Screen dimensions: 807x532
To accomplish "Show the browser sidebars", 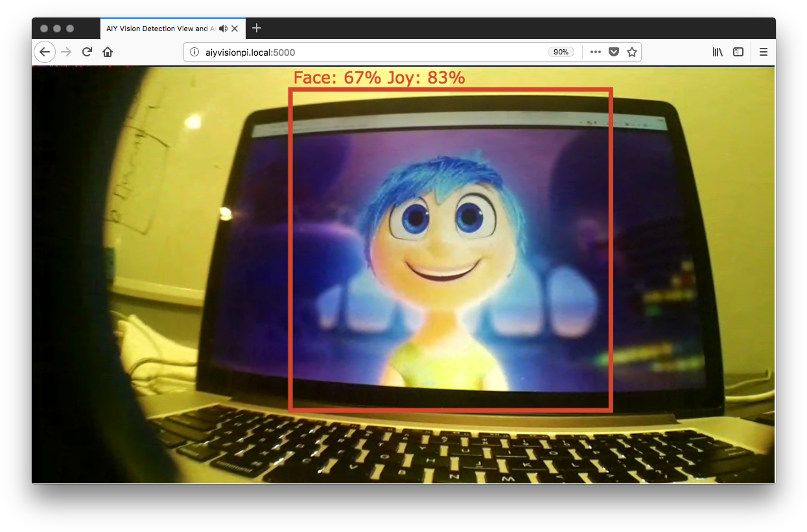I will (x=738, y=52).
